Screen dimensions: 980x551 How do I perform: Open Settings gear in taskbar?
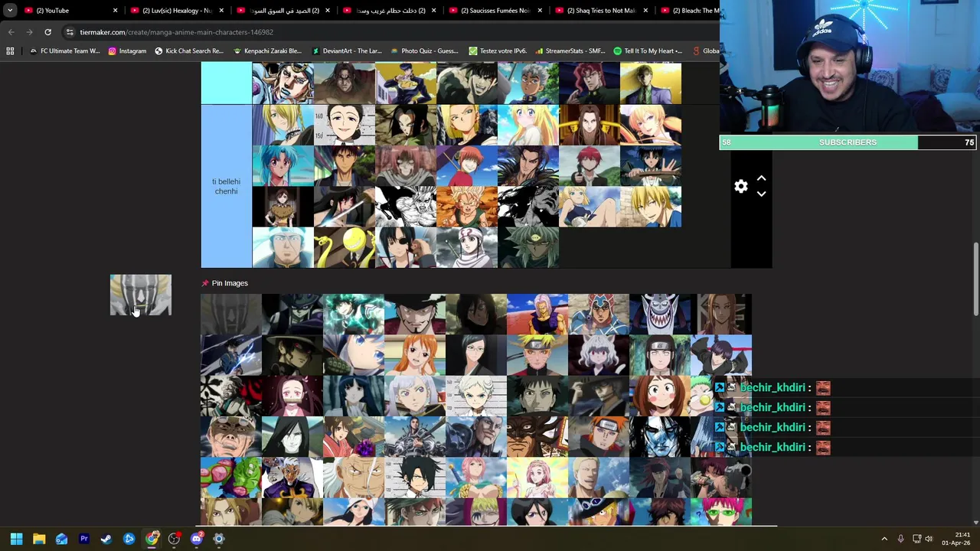pyautogui.click(x=219, y=539)
